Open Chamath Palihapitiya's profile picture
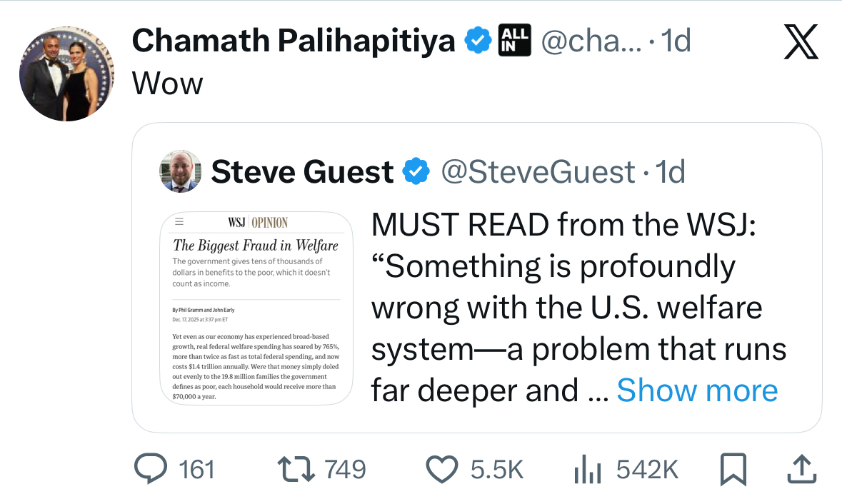Screen dimensions: 842x504 pos(66,74)
